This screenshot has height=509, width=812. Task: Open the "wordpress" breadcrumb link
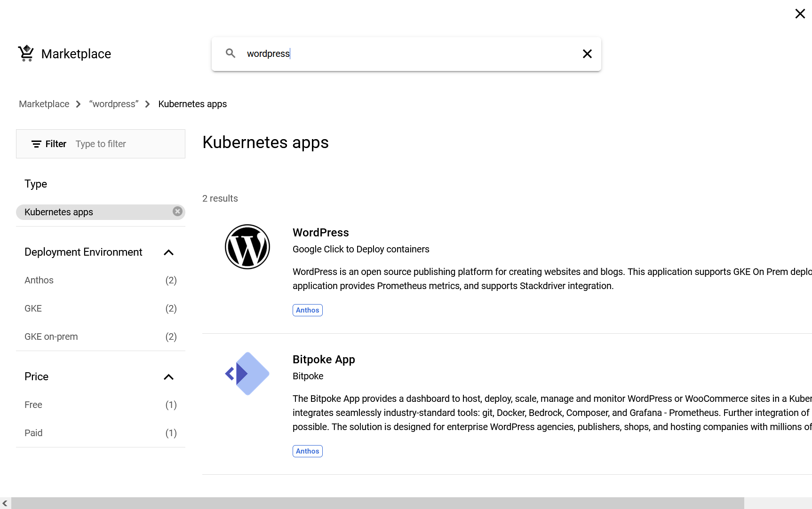click(x=114, y=104)
